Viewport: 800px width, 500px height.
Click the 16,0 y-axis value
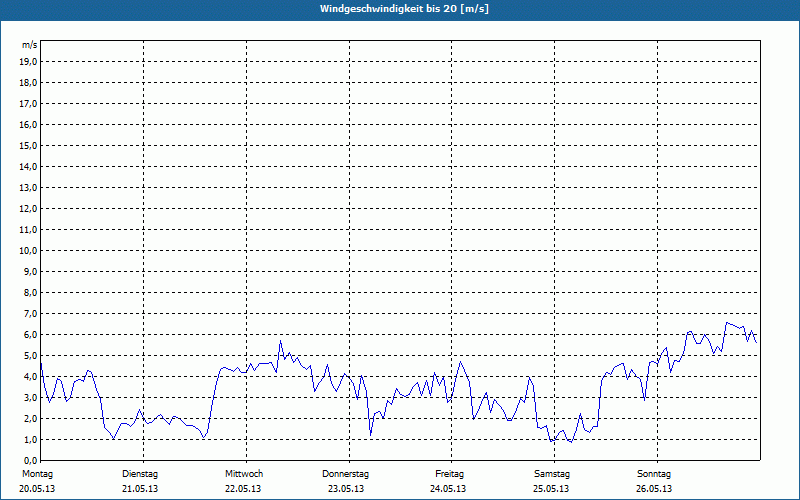(28, 124)
